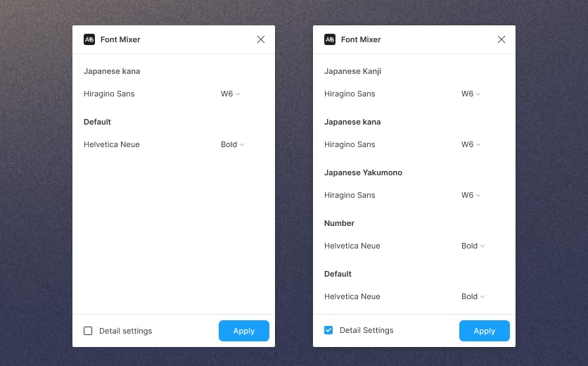Click the Font Mixer logo icon in the right dialog
Screen dimensions: 588x366
(330, 39)
